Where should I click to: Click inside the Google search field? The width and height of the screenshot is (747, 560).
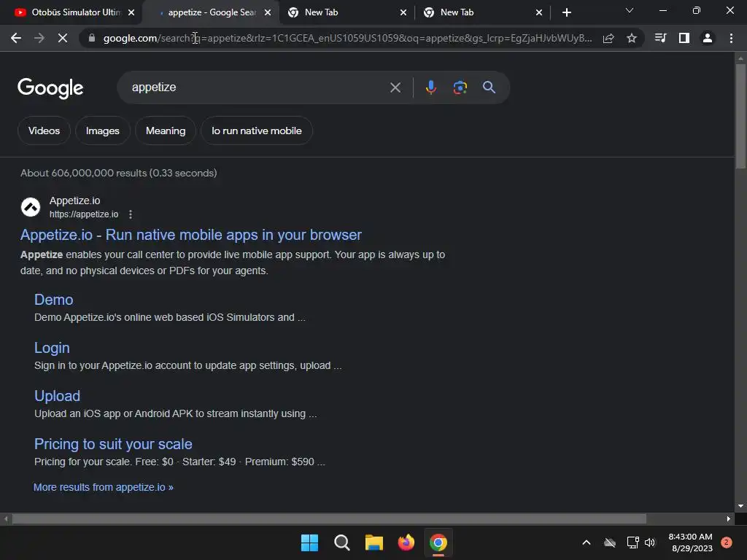click(258, 87)
